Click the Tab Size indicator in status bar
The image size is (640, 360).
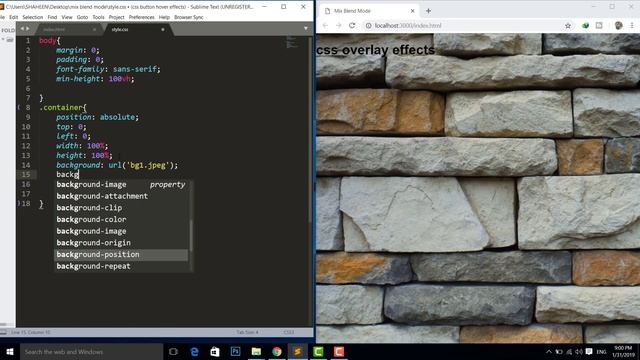(x=247, y=332)
